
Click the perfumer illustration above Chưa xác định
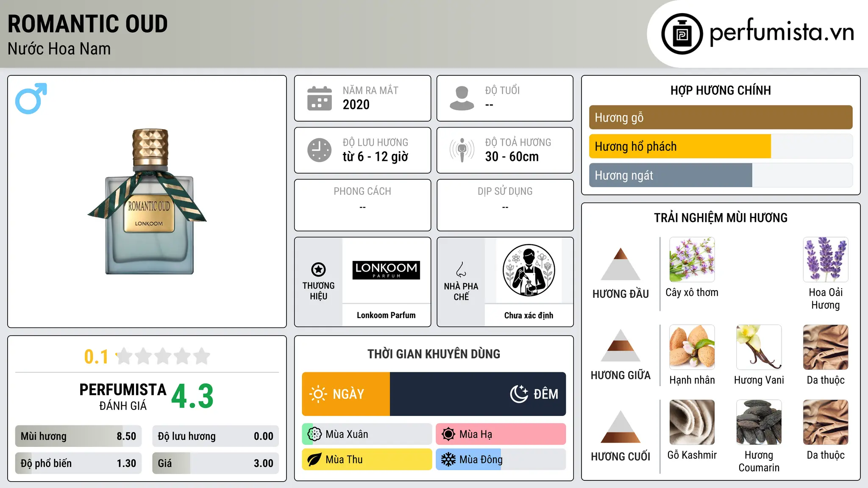coord(529,270)
